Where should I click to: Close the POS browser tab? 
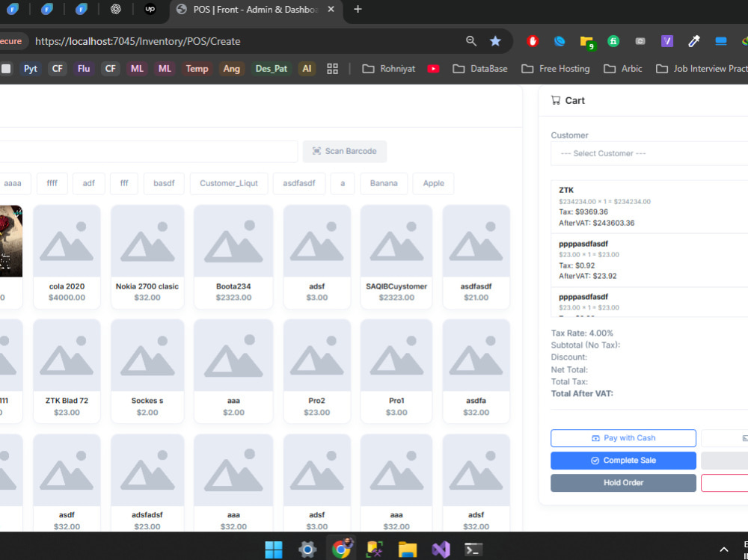[331, 9]
